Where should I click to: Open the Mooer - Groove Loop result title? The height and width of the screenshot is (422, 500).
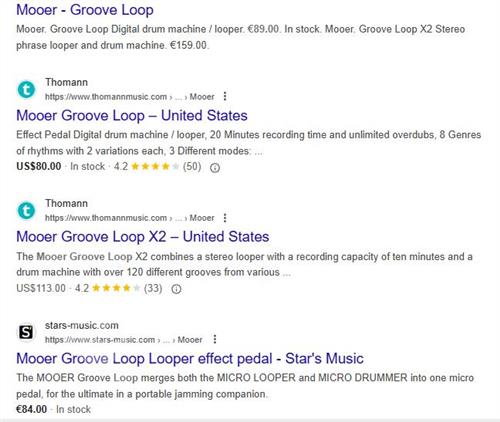click(85, 10)
